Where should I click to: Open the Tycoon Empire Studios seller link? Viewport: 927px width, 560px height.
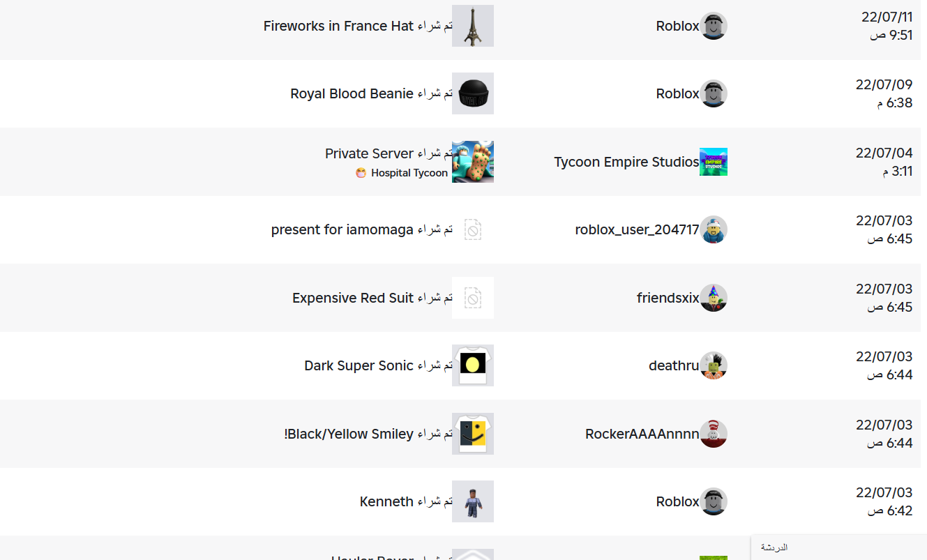pyautogui.click(x=626, y=162)
